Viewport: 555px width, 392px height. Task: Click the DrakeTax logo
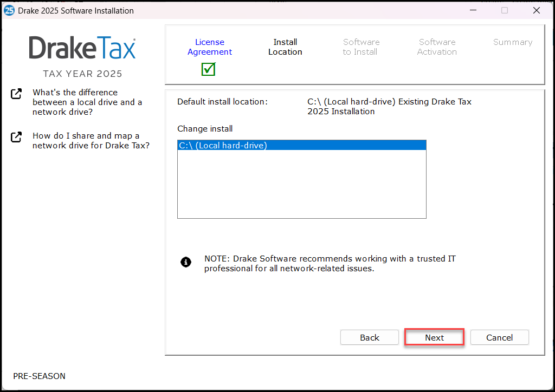point(82,48)
